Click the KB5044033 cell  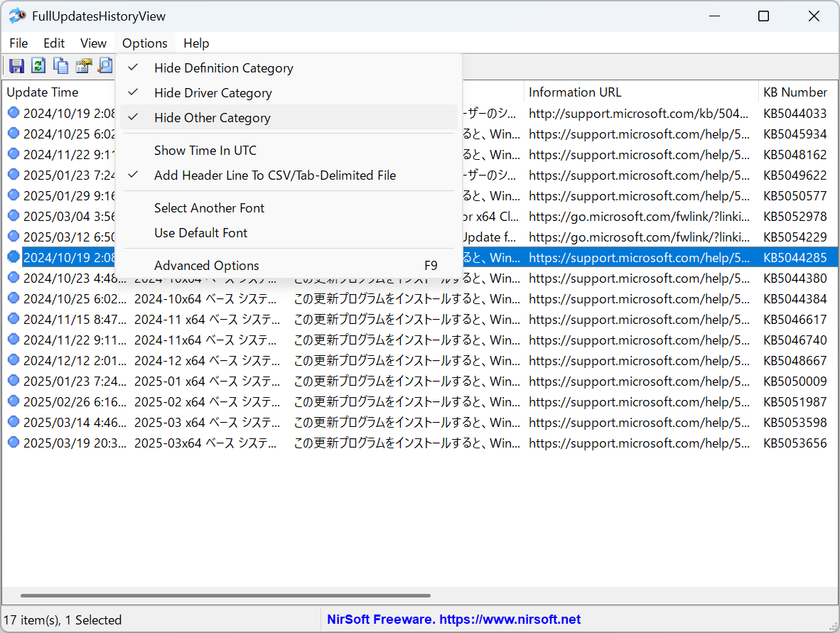point(795,114)
